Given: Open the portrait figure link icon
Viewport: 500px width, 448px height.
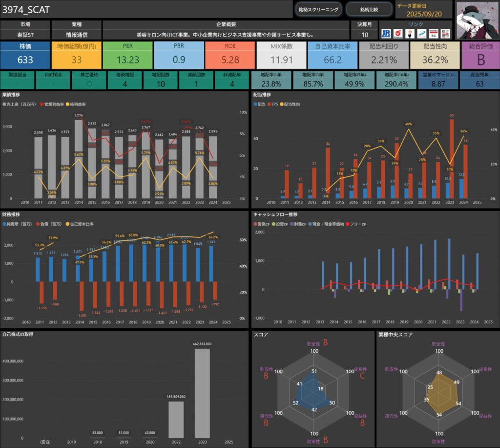Looking at the screenshot, I should pyautogui.click(x=410, y=33).
